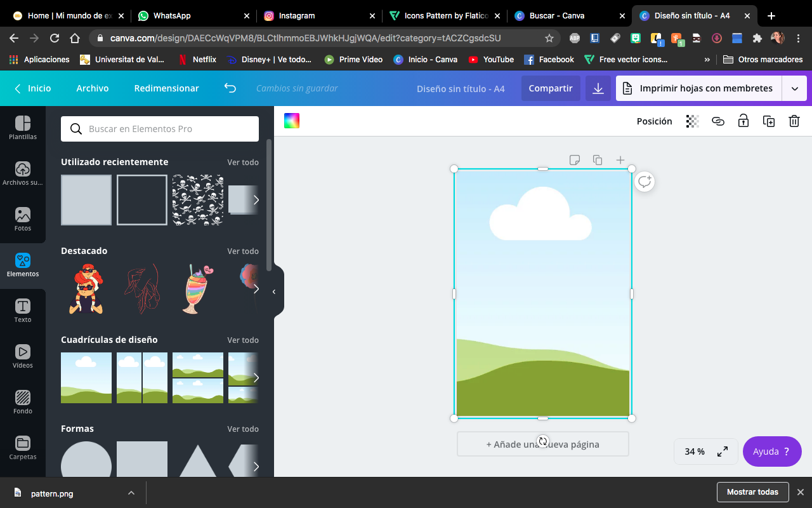Open the Texto sidebar panel
Screen dimensions: 812x508
(x=23, y=311)
